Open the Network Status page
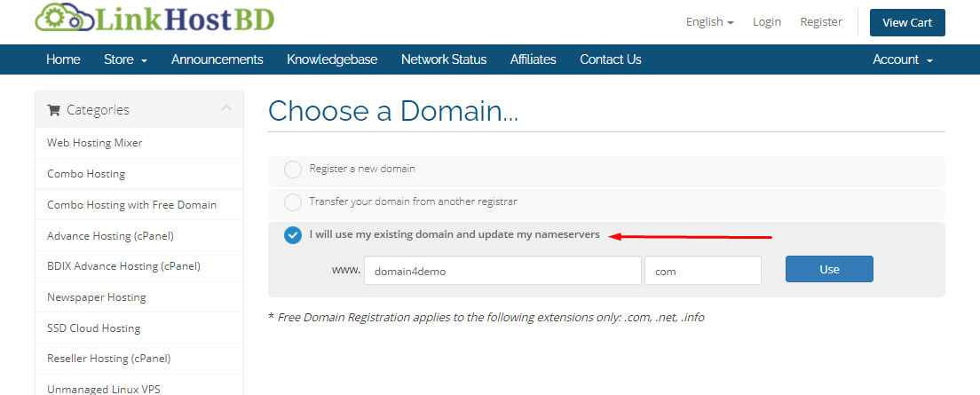The image size is (980, 395). coord(444,59)
